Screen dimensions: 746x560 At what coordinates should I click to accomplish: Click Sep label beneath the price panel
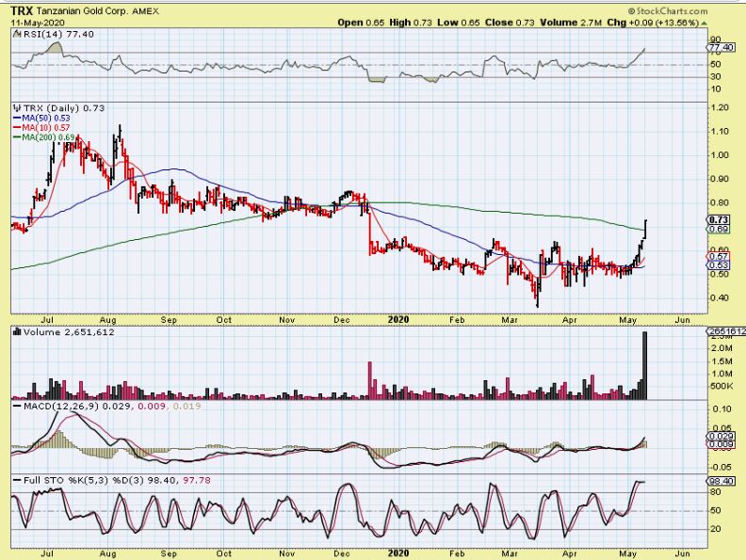169,320
